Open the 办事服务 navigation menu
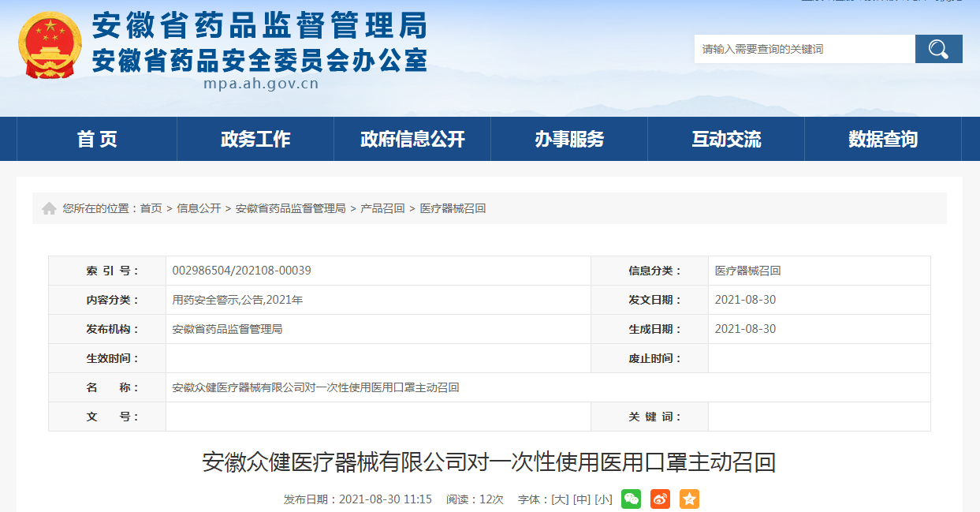The width and height of the screenshot is (980, 512). click(569, 139)
